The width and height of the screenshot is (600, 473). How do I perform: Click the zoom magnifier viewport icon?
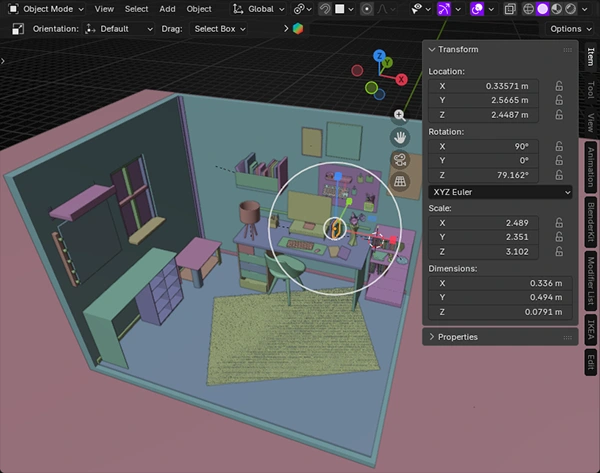coord(399,115)
